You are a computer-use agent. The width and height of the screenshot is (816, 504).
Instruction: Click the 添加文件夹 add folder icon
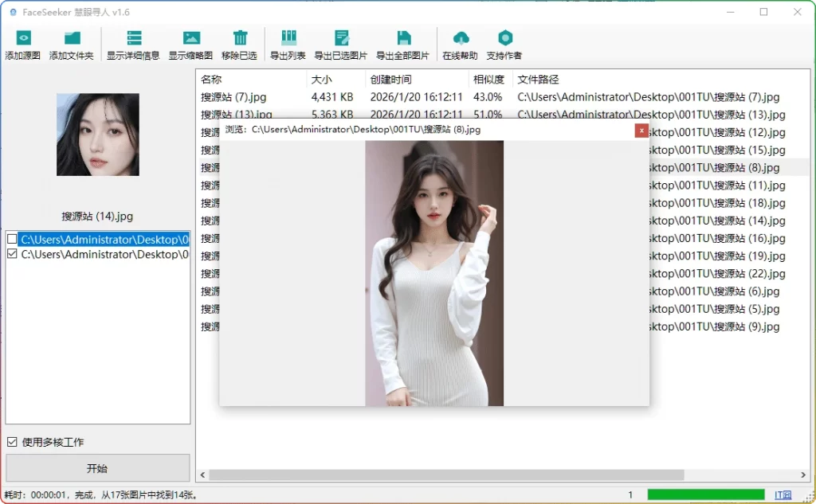pyautogui.click(x=73, y=37)
